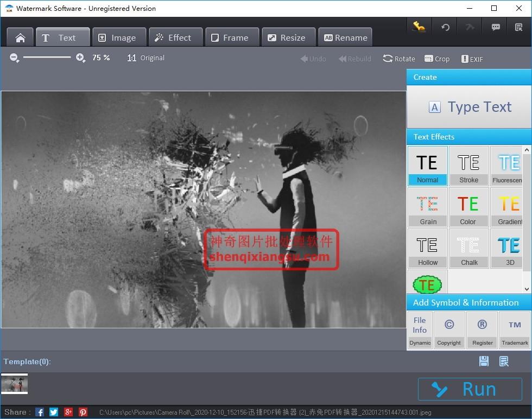Click the Add Symbol & Information header
This screenshot has height=419, width=532.
(469, 302)
